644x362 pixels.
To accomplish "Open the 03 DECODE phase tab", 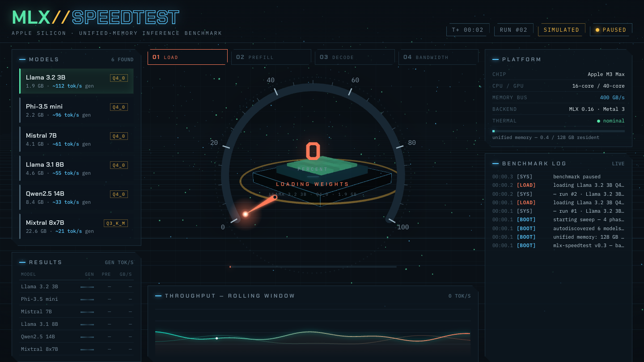I will pyautogui.click(x=355, y=57).
